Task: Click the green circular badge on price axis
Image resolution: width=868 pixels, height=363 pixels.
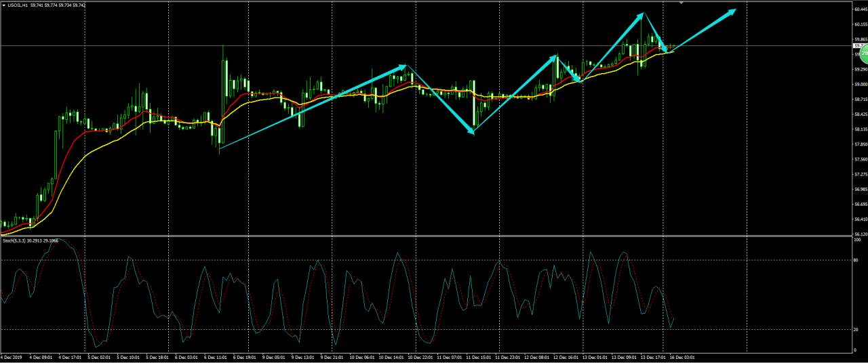Action: click(863, 54)
